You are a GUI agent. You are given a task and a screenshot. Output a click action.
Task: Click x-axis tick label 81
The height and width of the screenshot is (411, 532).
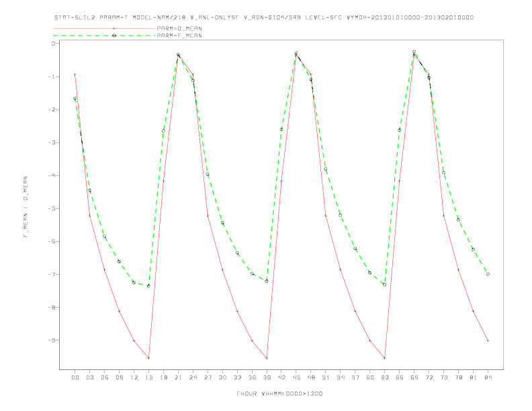tap(474, 377)
